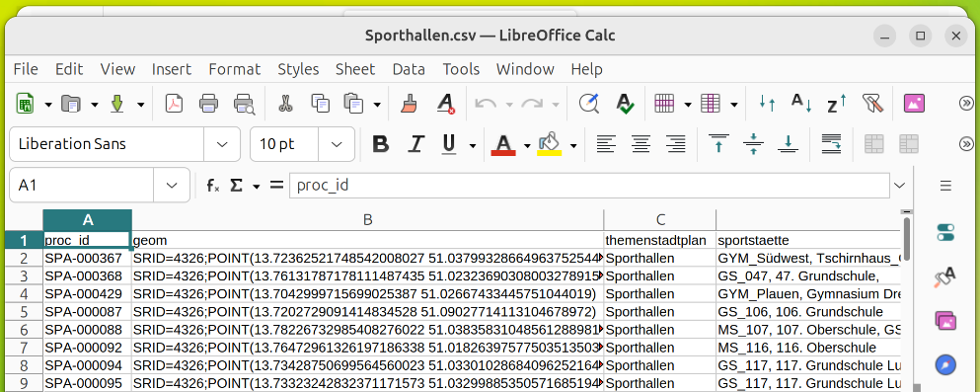Open the Data menu
The height and width of the screenshot is (392, 980).
pyautogui.click(x=409, y=69)
